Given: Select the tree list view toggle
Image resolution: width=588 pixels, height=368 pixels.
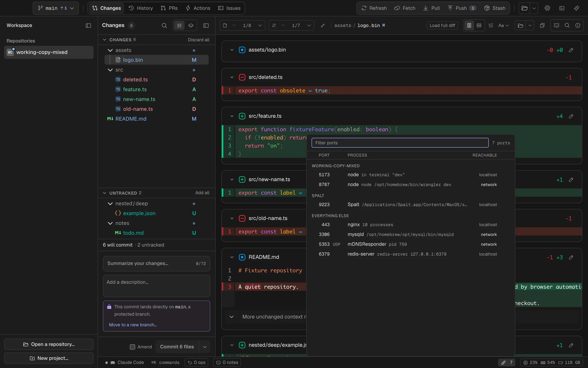Looking at the screenshot, I should [x=179, y=25].
